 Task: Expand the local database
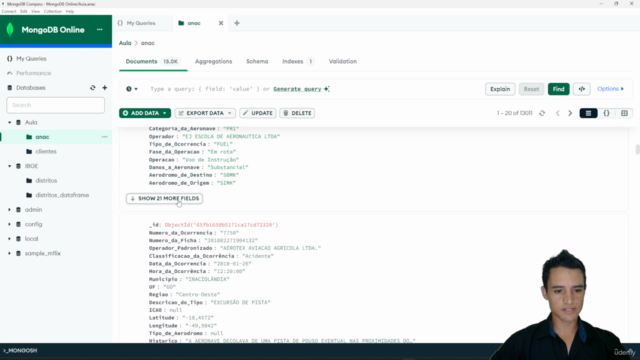pos(9,239)
